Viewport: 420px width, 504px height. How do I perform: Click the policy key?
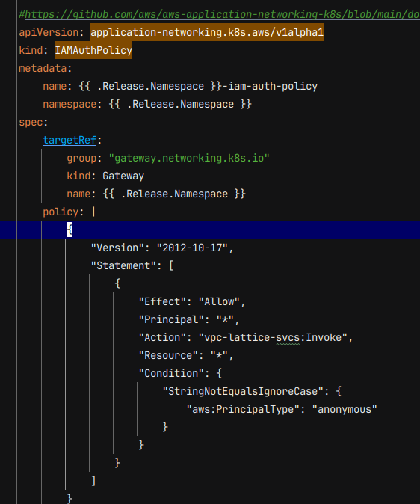[61, 212]
